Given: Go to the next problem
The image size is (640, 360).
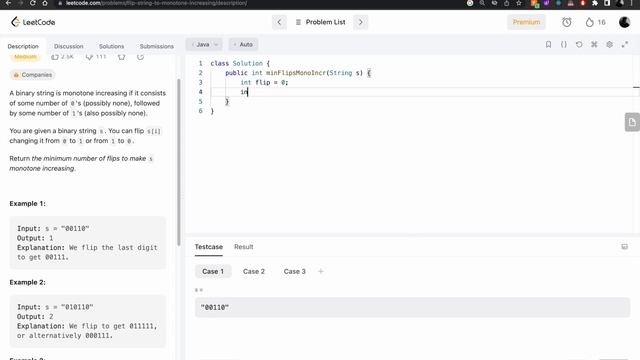Looking at the screenshot, I should pyautogui.click(x=360, y=22).
